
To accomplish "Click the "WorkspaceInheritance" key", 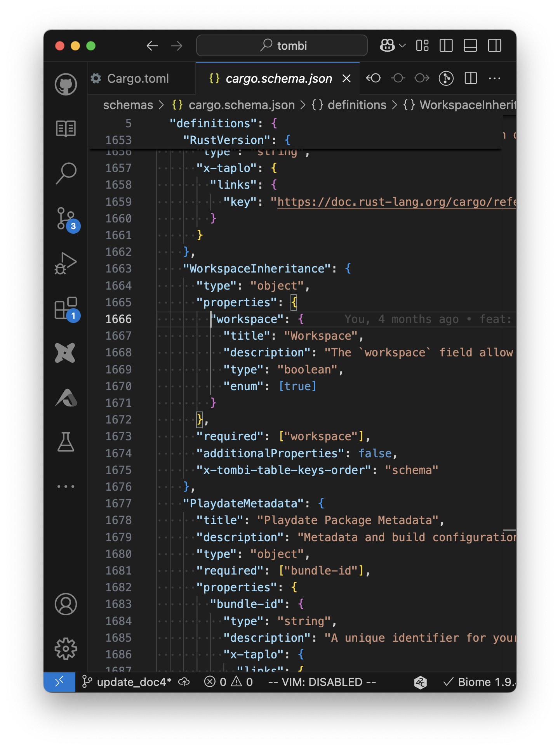I will pyautogui.click(x=257, y=269).
